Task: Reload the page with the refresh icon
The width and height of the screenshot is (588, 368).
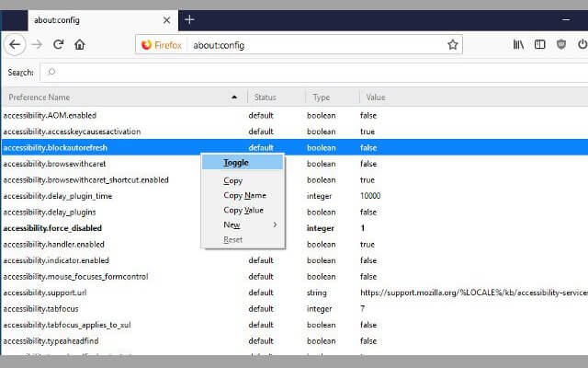Action: click(58, 45)
